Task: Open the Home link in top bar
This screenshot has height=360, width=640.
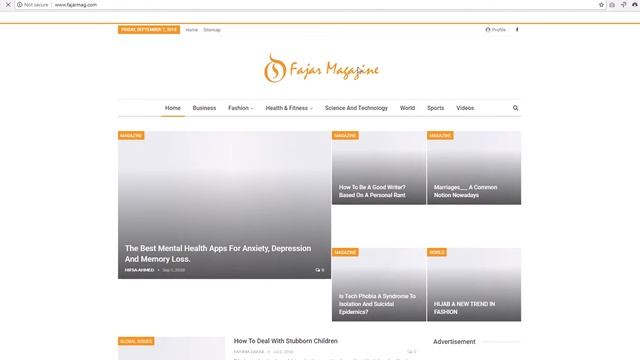Action: (191, 30)
